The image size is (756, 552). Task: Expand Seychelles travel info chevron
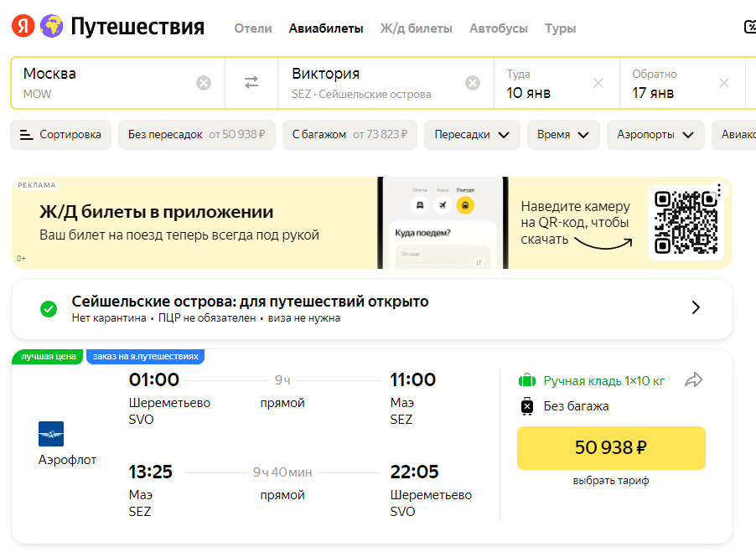pyautogui.click(x=696, y=307)
